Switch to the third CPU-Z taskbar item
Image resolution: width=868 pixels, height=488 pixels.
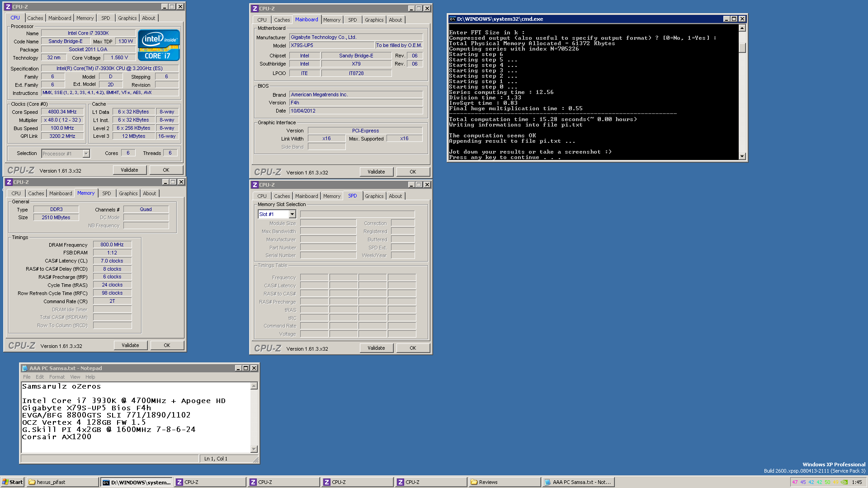[x=358, y=482]
